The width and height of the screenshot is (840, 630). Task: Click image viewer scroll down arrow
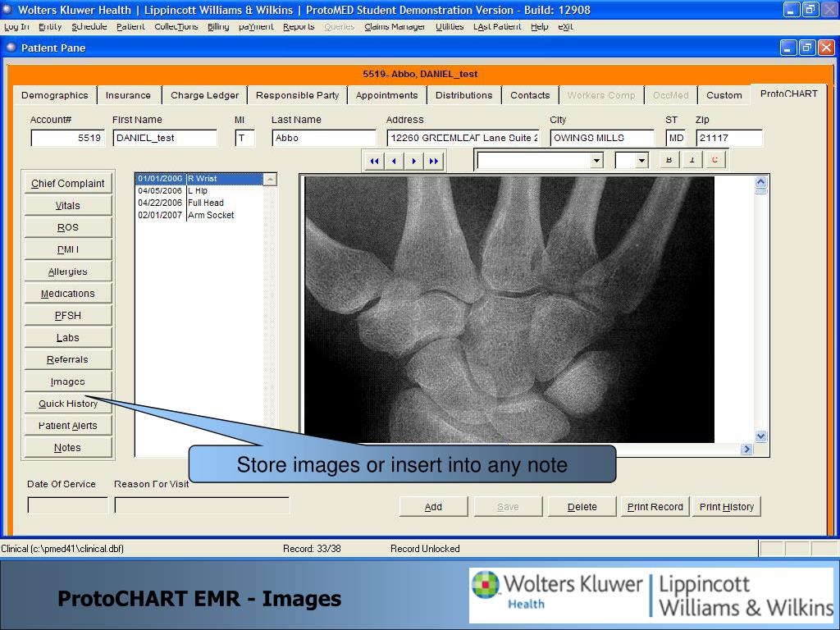760,436
